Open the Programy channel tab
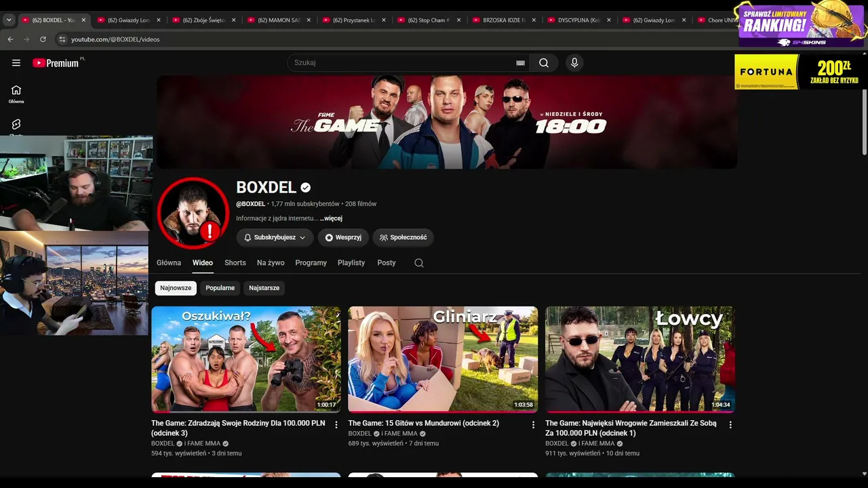 point(311,263)
